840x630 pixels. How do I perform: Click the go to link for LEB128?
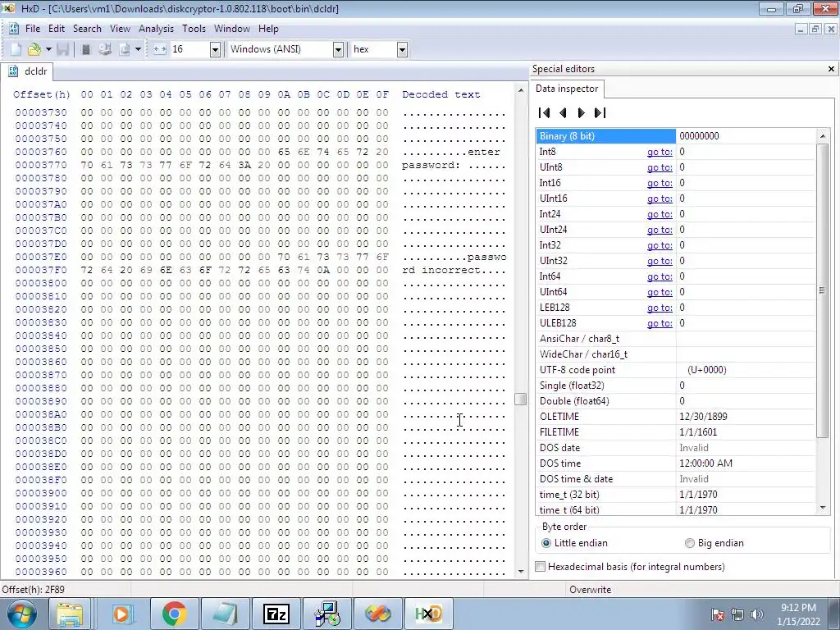click(x=660, y=307)
